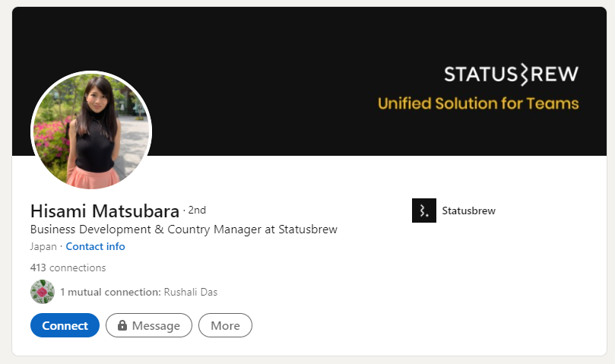Image resolution: width=615 pixels, height=364 pixels.
Task: Open the Statusbrew company name link
Action: (468, 210)
